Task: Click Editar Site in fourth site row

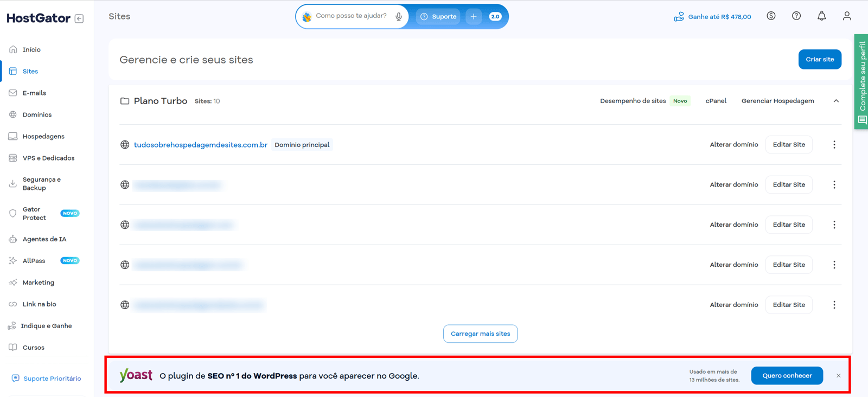Action: tap(789, 265)
